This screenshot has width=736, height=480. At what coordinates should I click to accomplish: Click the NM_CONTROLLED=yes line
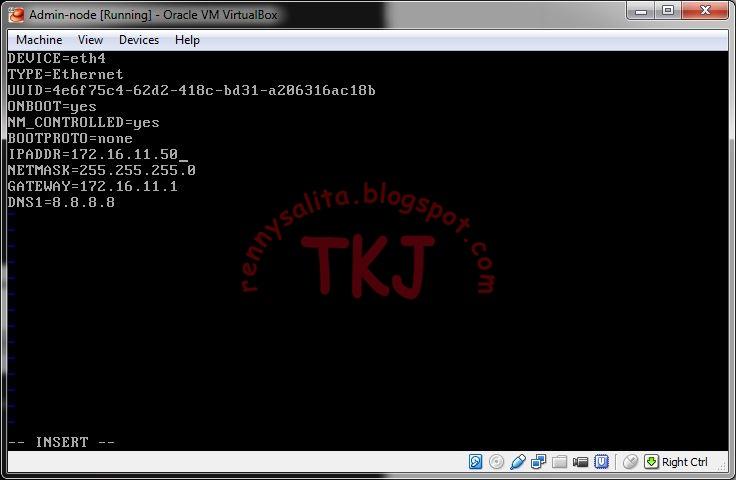click(x=84, y=122)
